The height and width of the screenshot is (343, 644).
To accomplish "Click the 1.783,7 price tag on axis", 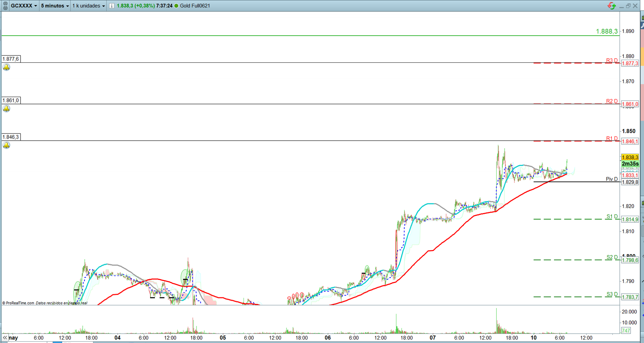I will (x=630, y=297).
